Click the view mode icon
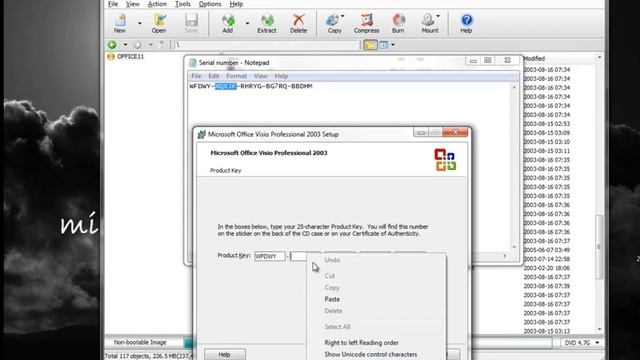 point(384,44)
